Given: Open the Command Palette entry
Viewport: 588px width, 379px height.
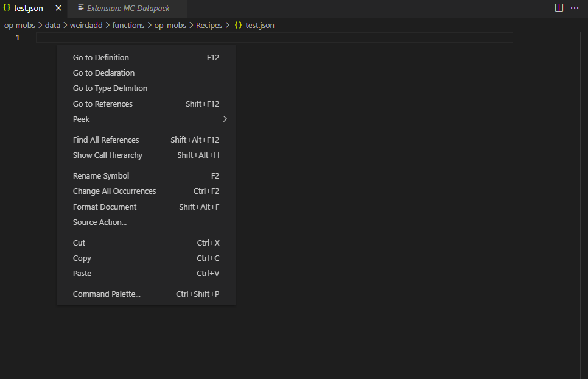Looking at the screenshot, I should click(107, 294).
